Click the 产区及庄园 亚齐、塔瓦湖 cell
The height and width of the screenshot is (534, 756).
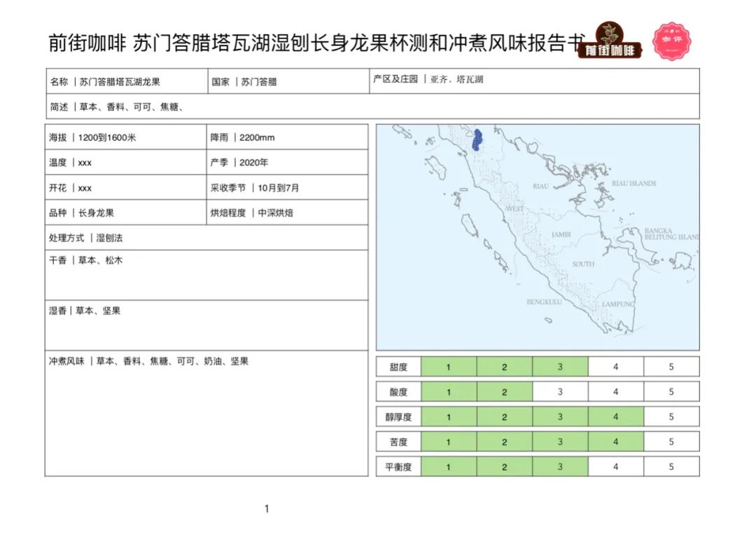click(534, 80)
